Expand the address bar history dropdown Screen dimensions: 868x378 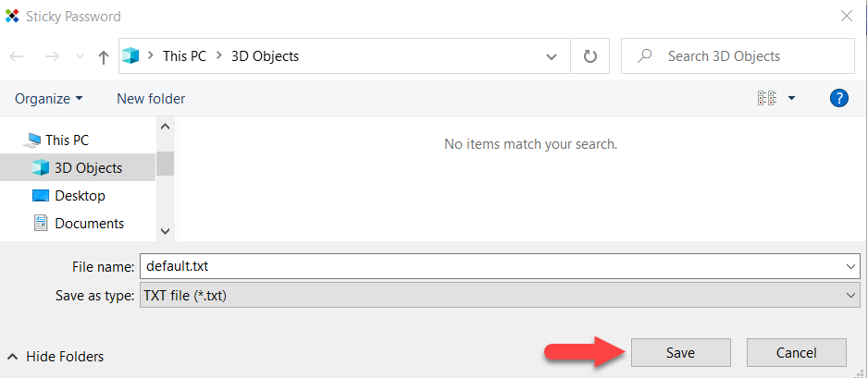click(x=551, y=56)
